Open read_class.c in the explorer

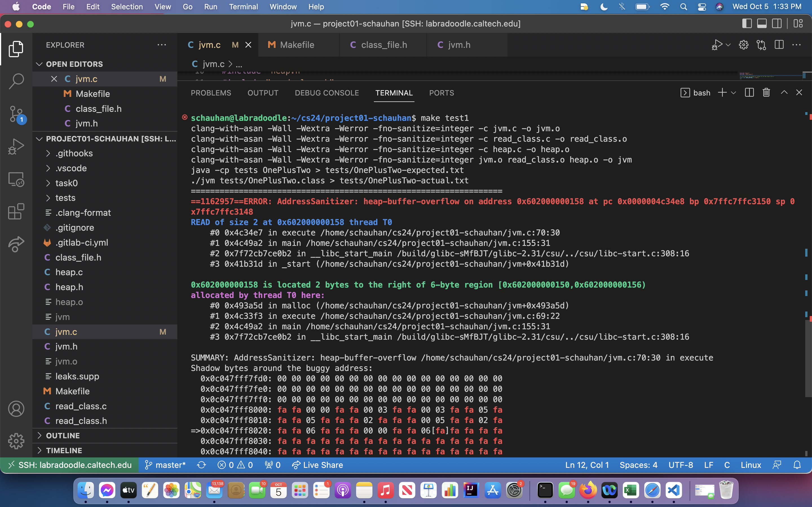click(x=81, y=406)
